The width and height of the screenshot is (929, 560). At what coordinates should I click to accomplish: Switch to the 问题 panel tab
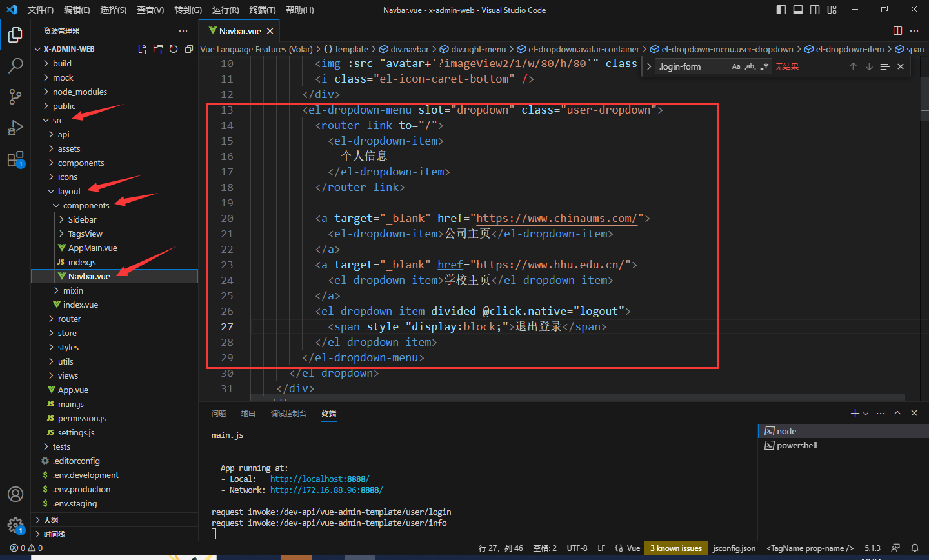pos(219,414)
